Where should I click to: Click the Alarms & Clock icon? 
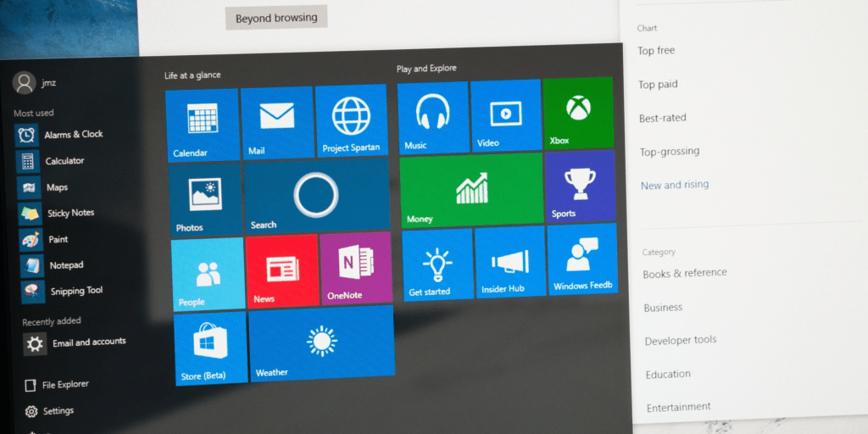click(26, 135)
